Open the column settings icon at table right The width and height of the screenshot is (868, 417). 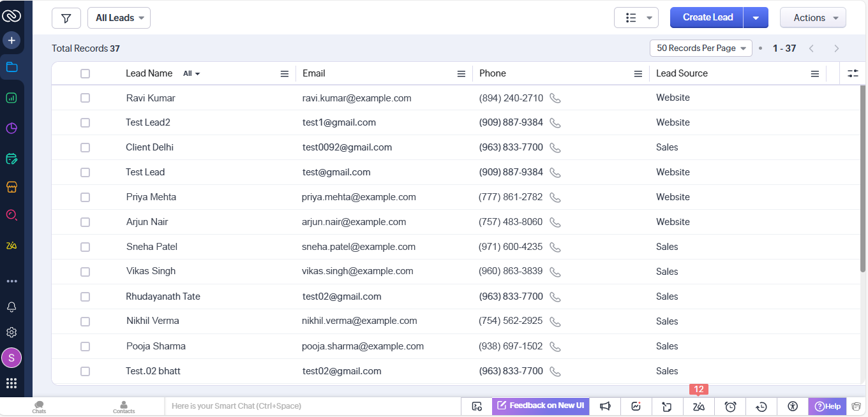point(853,74)
